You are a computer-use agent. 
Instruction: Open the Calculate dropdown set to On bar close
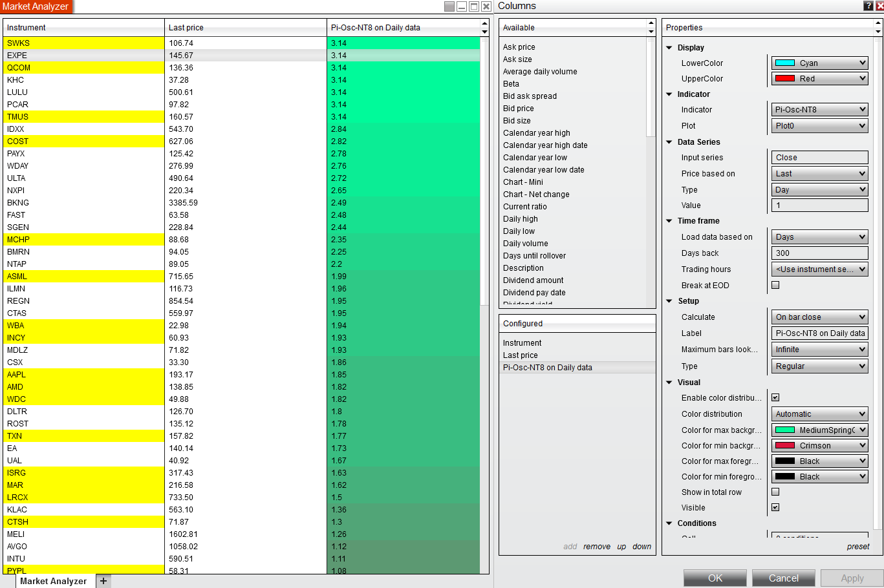(819, 317)
